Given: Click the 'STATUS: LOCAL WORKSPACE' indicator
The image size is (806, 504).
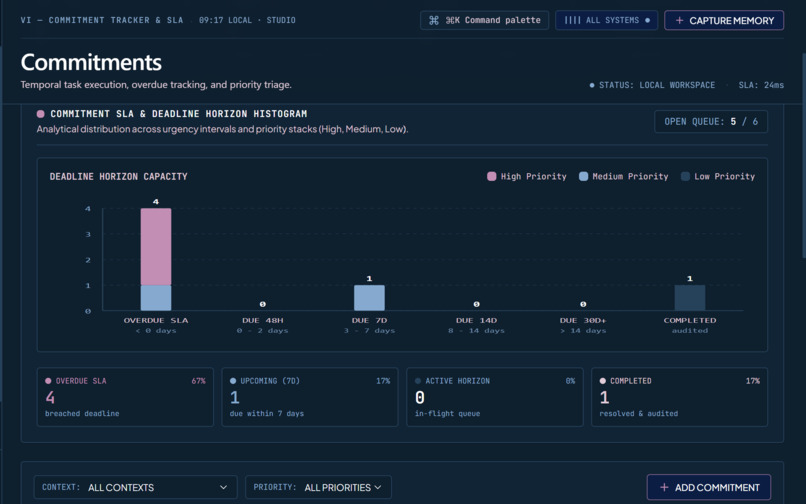Looking at the screenshot, I should click(x=652, y=85).
